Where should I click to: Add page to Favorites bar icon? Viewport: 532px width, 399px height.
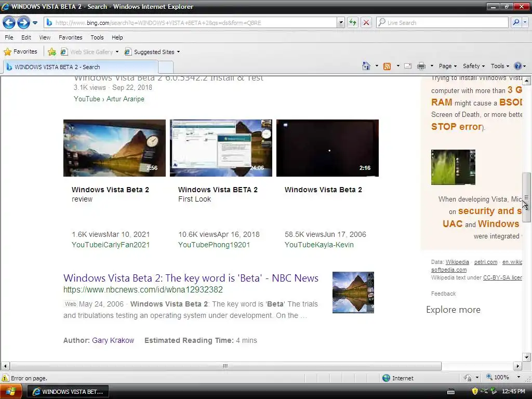pyautogui.click(x=52, y=51)
